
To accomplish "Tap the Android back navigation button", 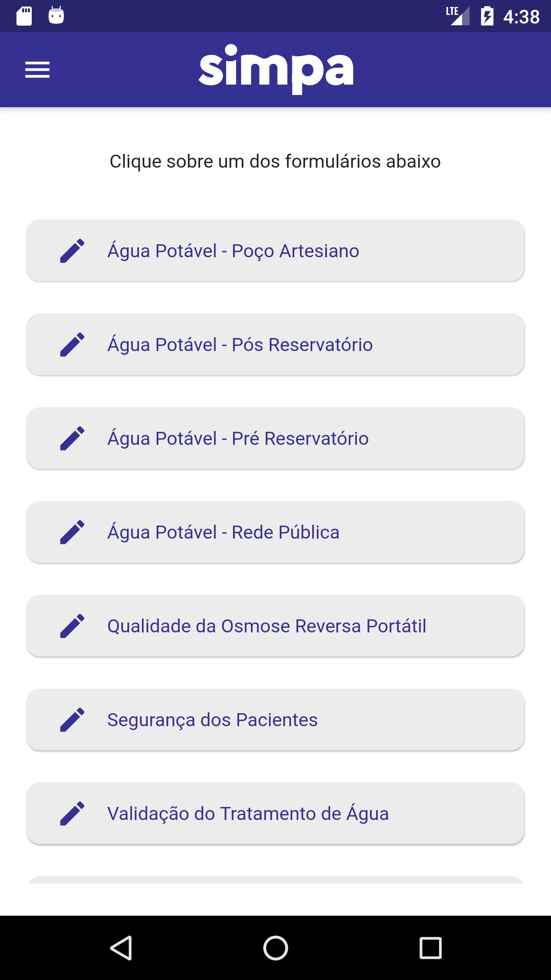I will 121,948.
